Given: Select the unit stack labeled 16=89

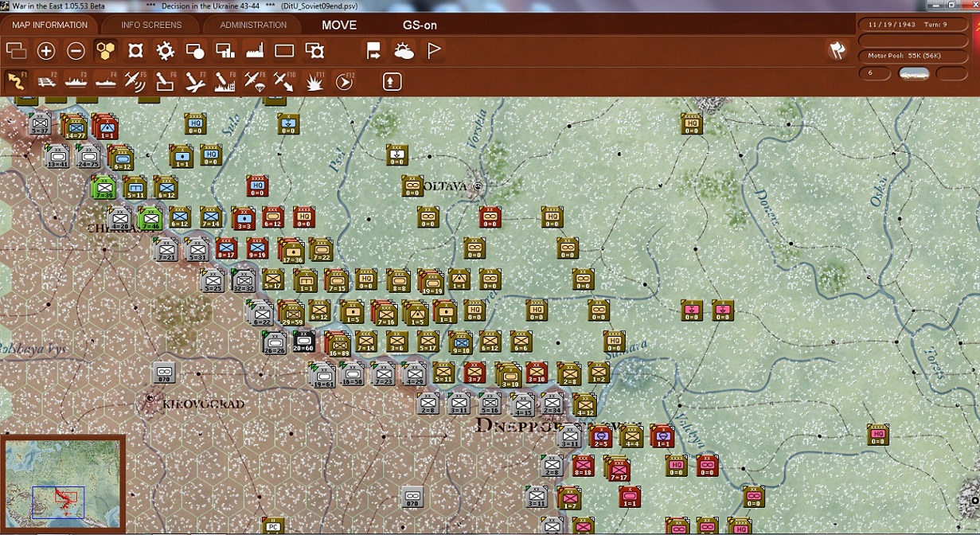Looking at the screenshot, I should (338, 343).
